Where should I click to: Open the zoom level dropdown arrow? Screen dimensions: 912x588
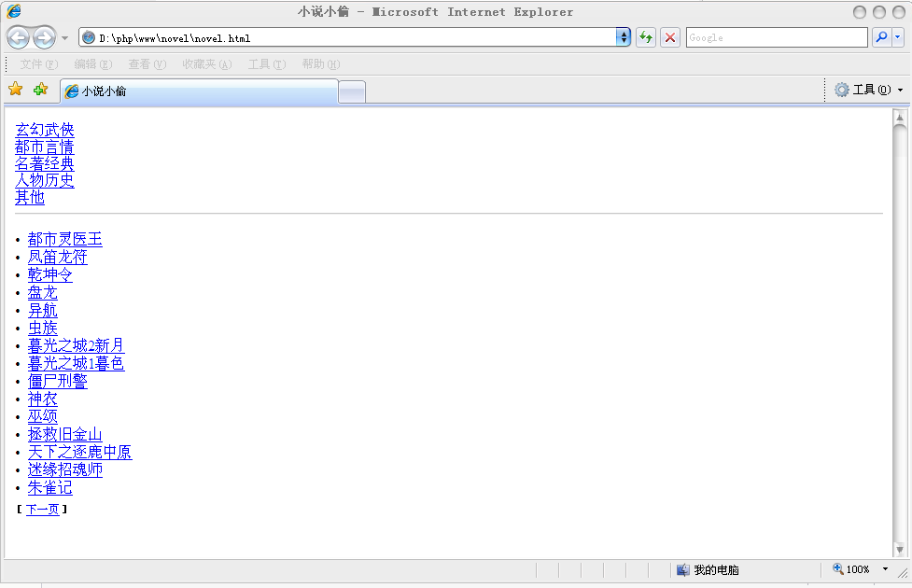(x=885, y=569)
